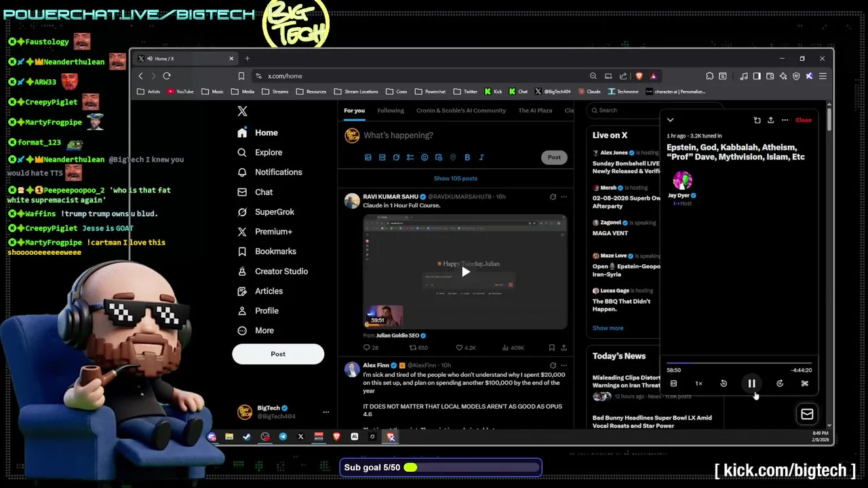Open the Techmeme bookmark

(623, 91)
